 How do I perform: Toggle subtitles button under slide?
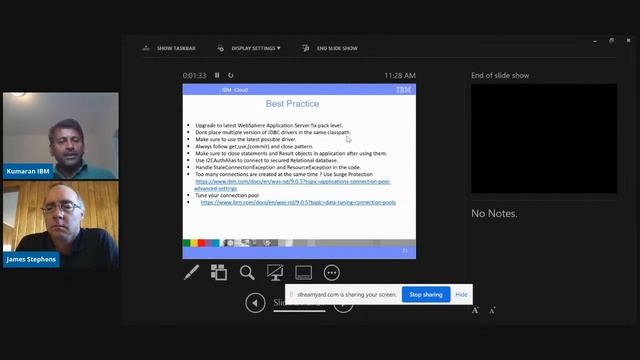[303, 272]
